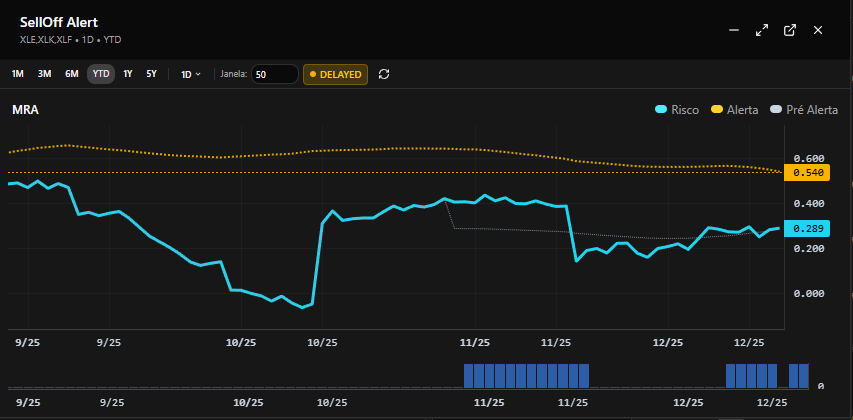Toggle the Alerta series visibility
Screen dimensions: 853x420
pyautogui.click(x=733, y=110)
